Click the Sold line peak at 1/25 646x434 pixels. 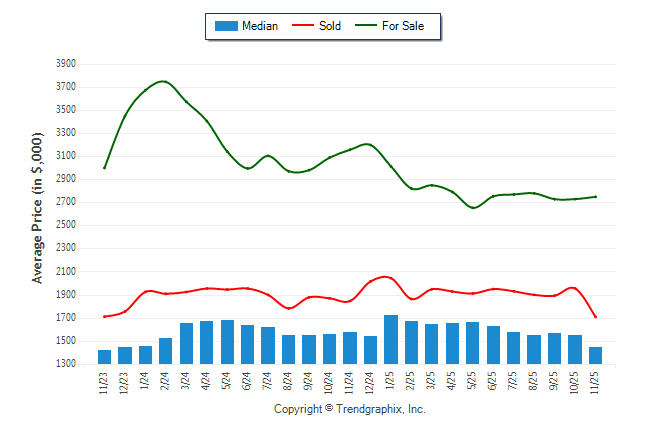point(387,276)
